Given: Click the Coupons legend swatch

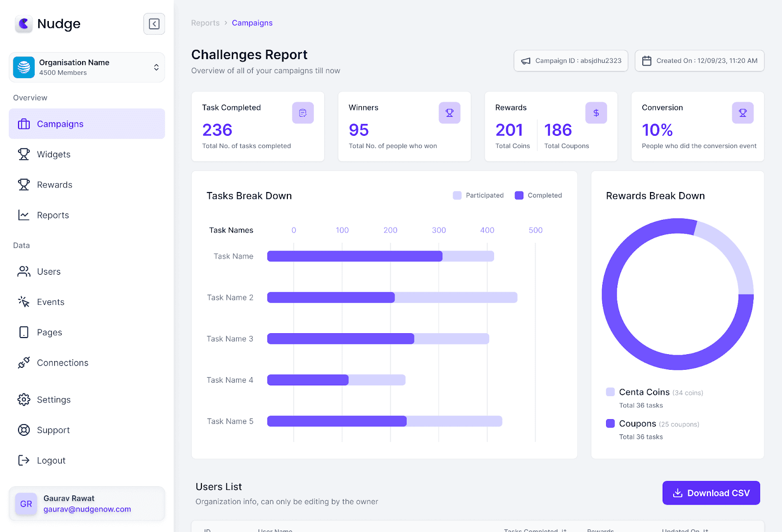Looking at the screenshot, I should click(610, 424).
